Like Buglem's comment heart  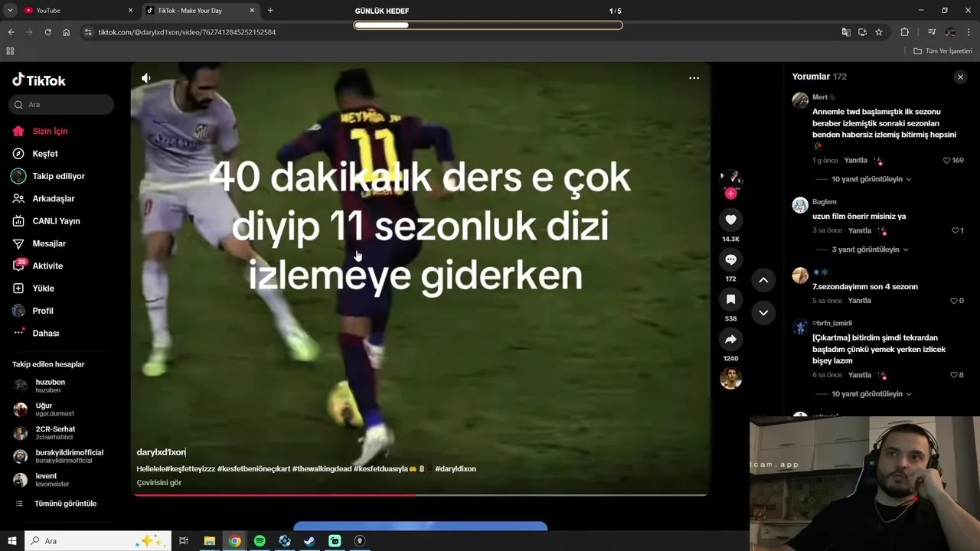click(955, 230)
